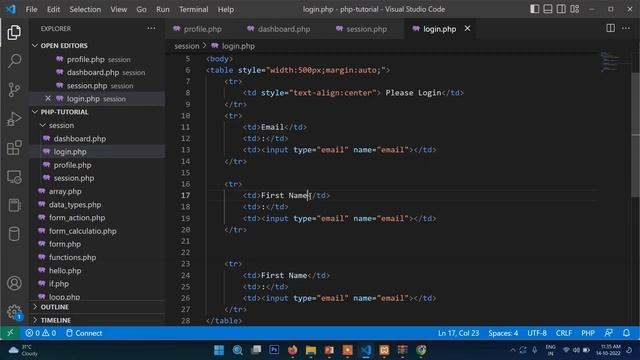Open the Help menu

[226, 9]
